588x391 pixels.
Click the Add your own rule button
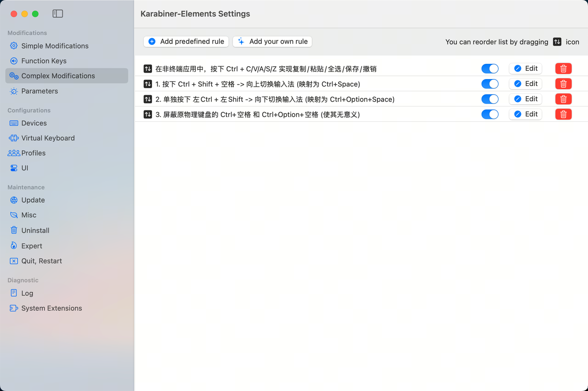pos(272,41)
